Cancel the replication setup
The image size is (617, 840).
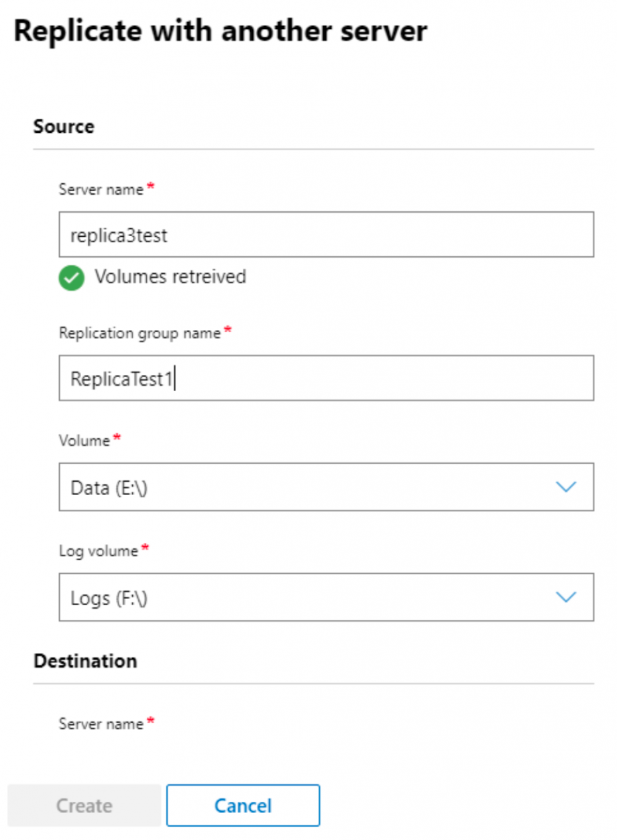[x=243, y=806]
